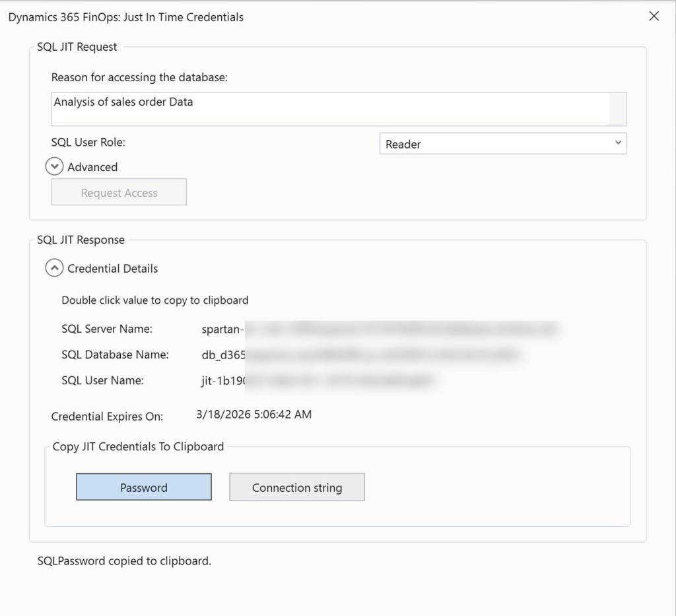
Task: Click the reason for accessing database field
Action: click(330, 109)
